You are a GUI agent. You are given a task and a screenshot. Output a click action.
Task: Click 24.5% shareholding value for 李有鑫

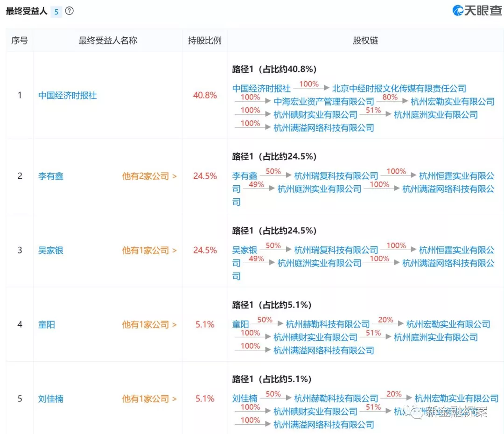tap(205, 176)
